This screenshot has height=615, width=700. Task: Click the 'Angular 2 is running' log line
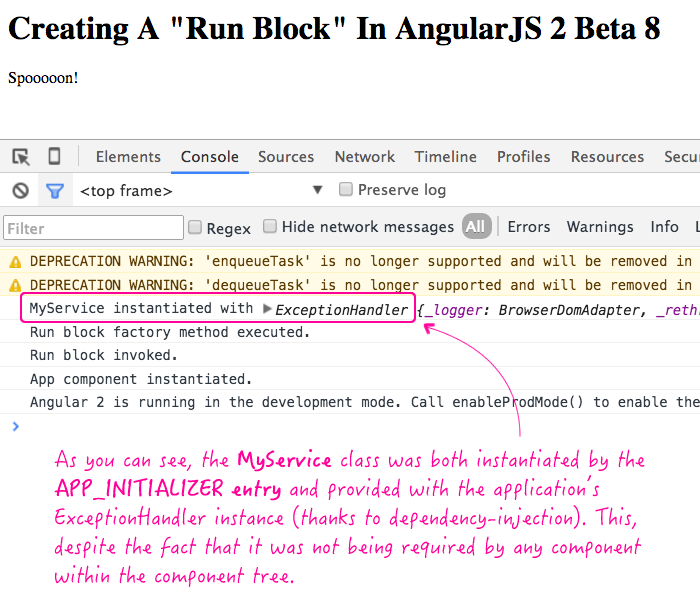point(365,402)
